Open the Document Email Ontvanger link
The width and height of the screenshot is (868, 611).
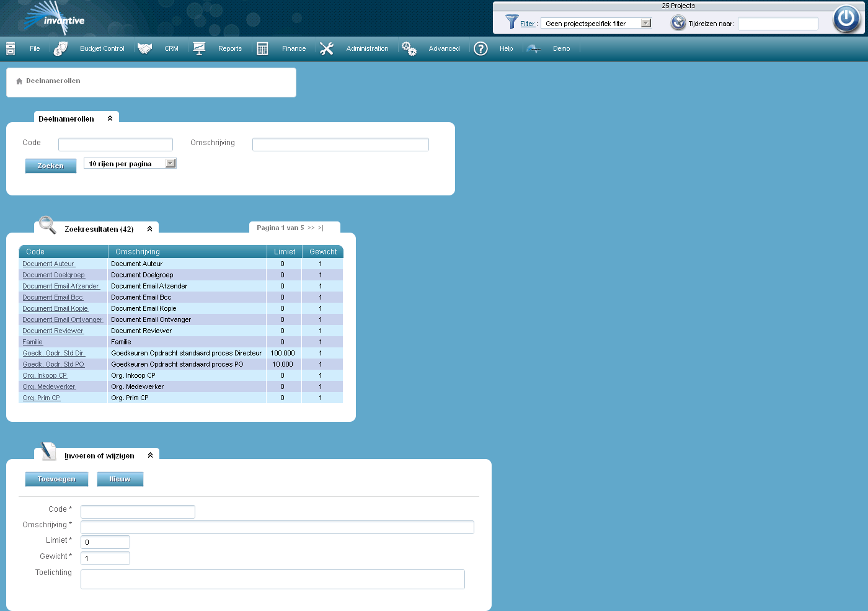tap(63, 319)
